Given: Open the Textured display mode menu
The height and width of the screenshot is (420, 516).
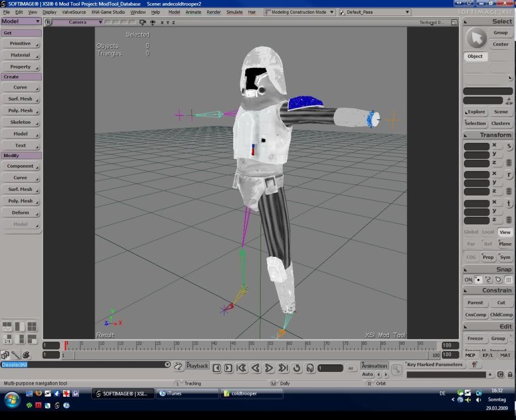Looking at the screenshot, I should (x=431, y=22).
